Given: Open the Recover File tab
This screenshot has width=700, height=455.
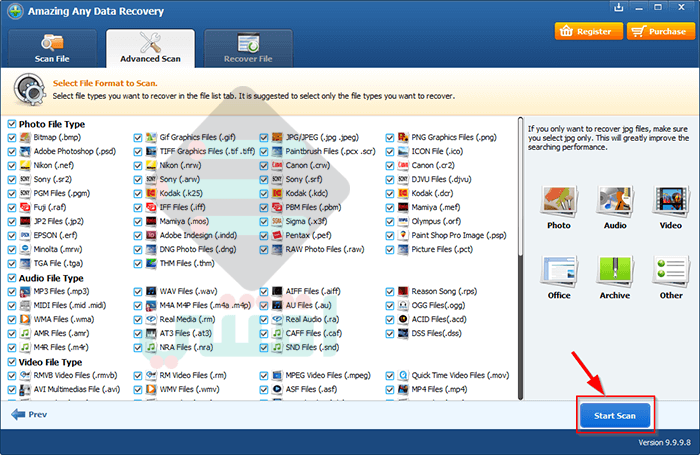Looking at the screenshot, I should pyautogui.click(x=248, y=48).
